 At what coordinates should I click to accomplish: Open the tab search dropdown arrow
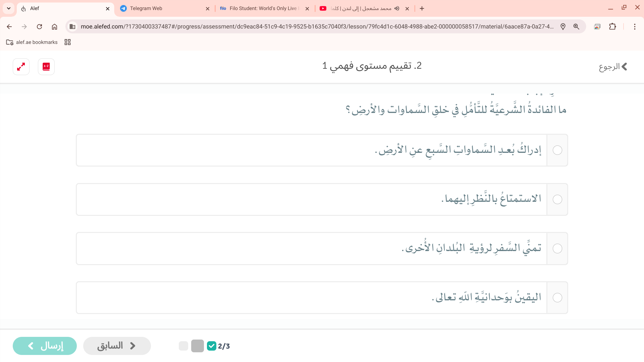point(9,8)
